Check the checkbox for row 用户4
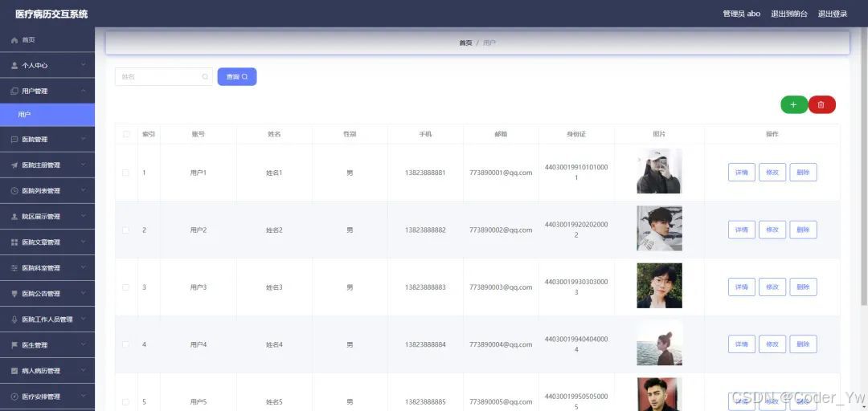Viewport: 868px width, 411px height. [x=125, y=344]
